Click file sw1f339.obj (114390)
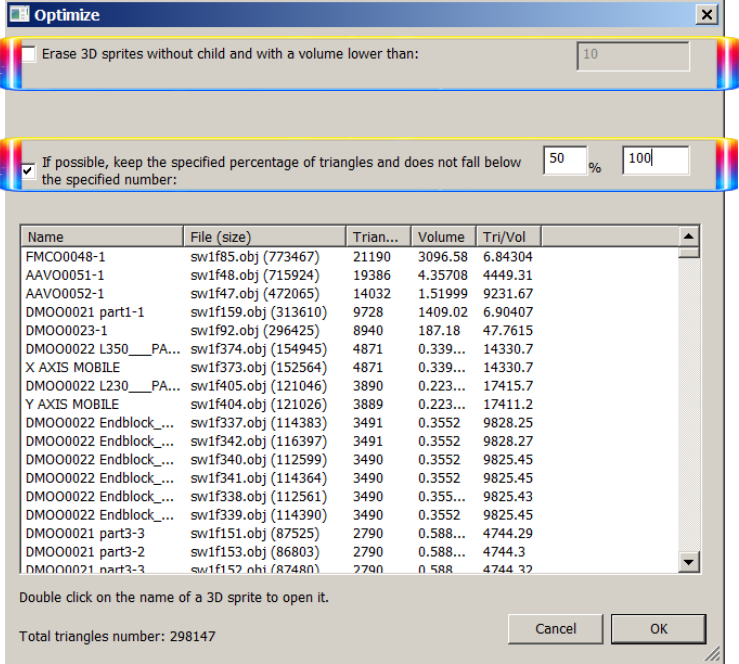The height and width of the screenshot is (664, 739). click(x=259, y=515)
